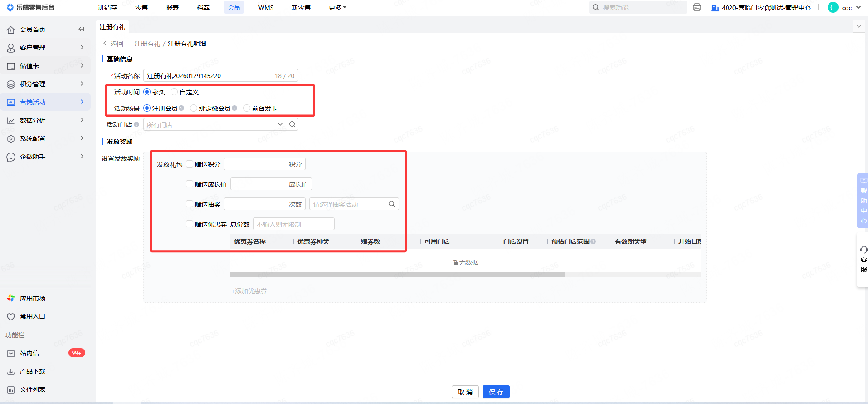Click the 活动名称 input field
This screenshot has width=868, height=404.
click(221, 75)
